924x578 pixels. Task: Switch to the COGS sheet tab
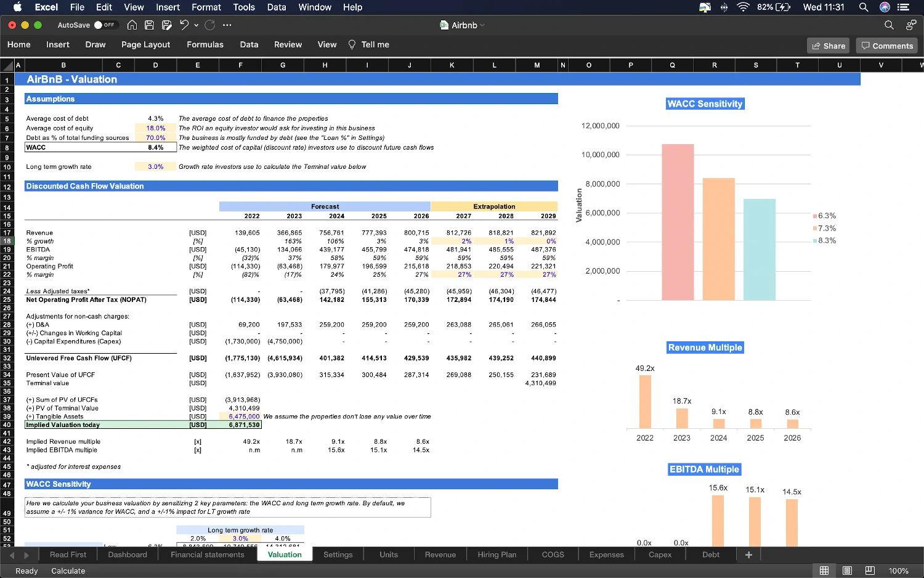pos(553,555)
